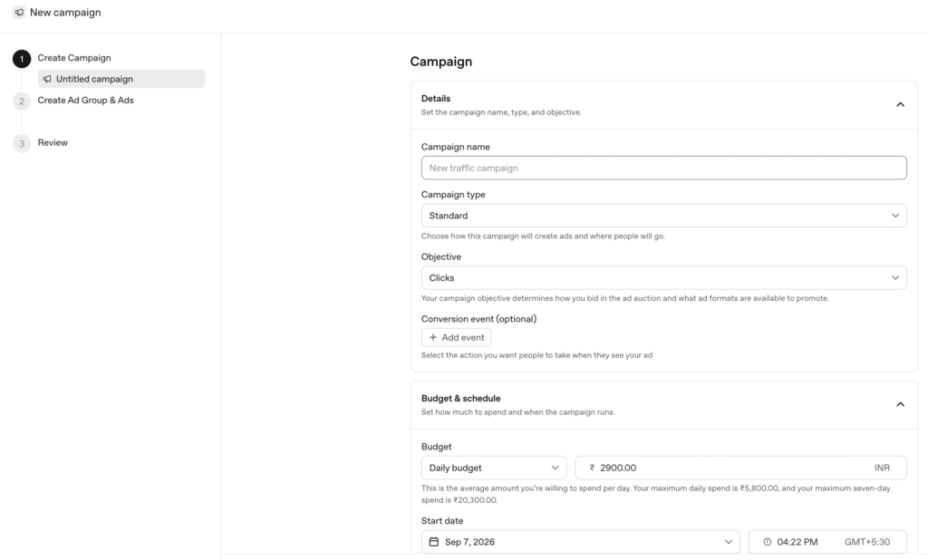Click the budget amount 2900.00 field
Viewport: 928px width, 560px height.
pos(740,468)
